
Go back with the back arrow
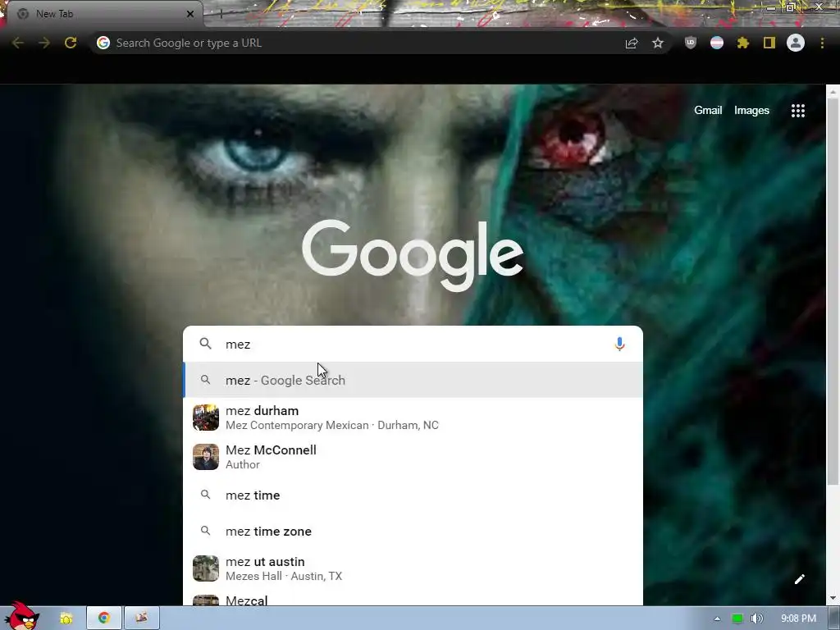tap(18, 43)
